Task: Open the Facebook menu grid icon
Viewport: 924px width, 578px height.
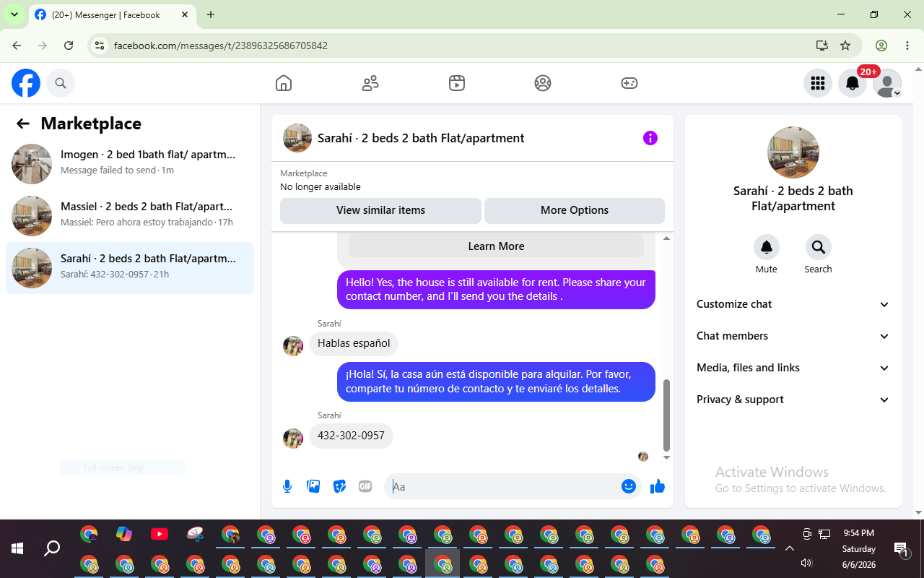Action: click(x=818, y=83)
